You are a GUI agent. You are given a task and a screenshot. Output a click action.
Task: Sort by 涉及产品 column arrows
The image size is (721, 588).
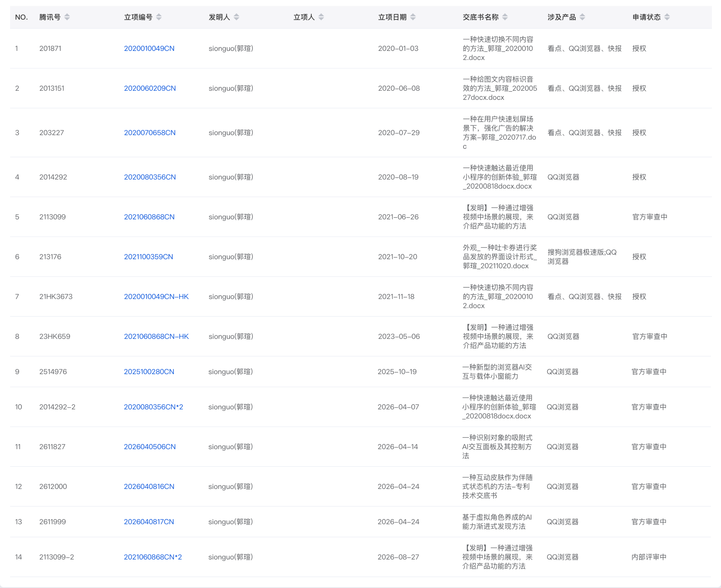coord(582,17)
